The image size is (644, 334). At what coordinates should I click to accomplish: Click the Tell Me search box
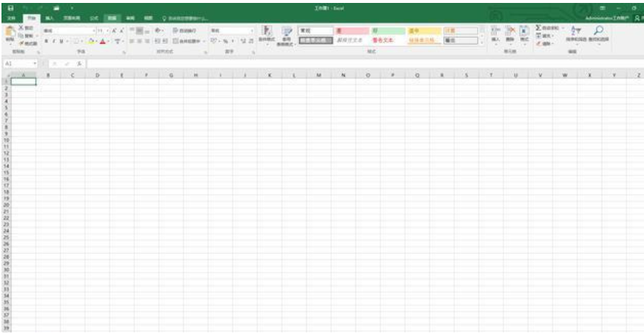pos(185,18)
